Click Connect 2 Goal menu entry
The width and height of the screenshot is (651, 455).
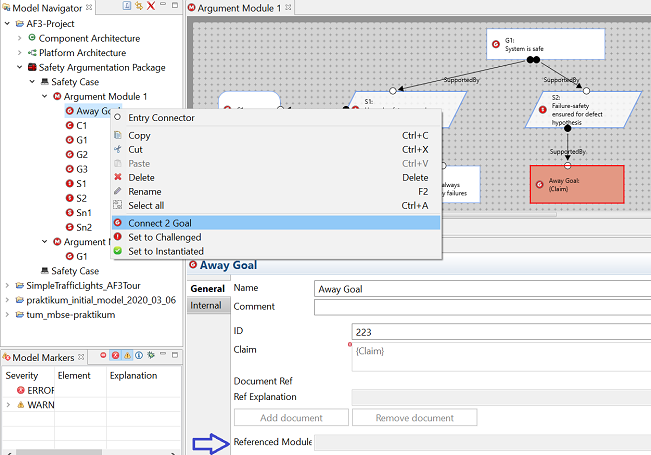coord(276,223)
